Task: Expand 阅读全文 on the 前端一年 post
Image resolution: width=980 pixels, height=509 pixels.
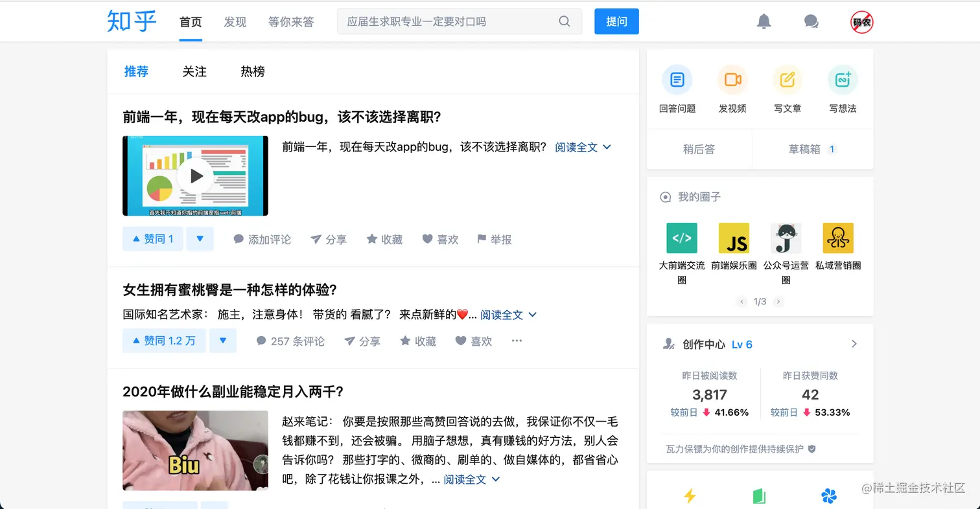Action: click(583, 147)
